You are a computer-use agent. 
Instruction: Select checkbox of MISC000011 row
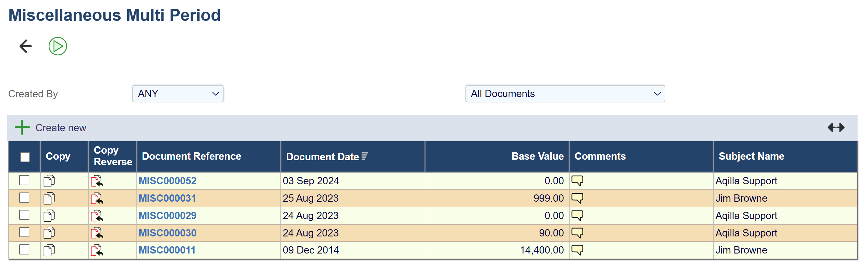coord(24,250)
